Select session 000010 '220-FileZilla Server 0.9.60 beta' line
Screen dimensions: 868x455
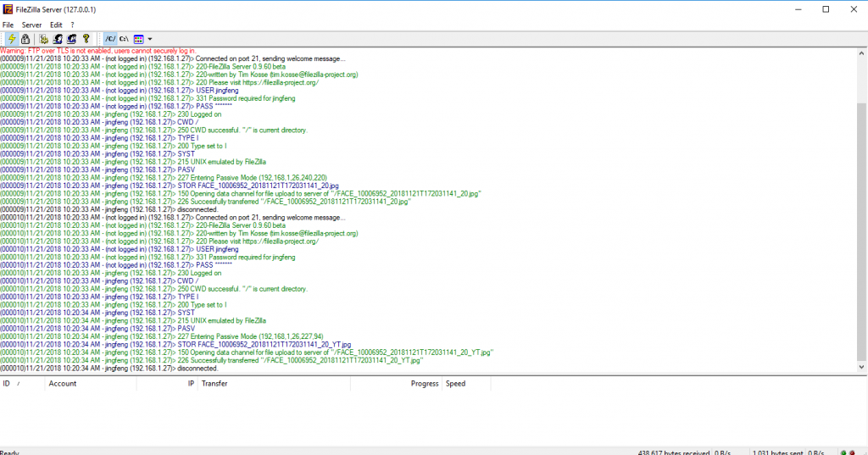point(142,225)
